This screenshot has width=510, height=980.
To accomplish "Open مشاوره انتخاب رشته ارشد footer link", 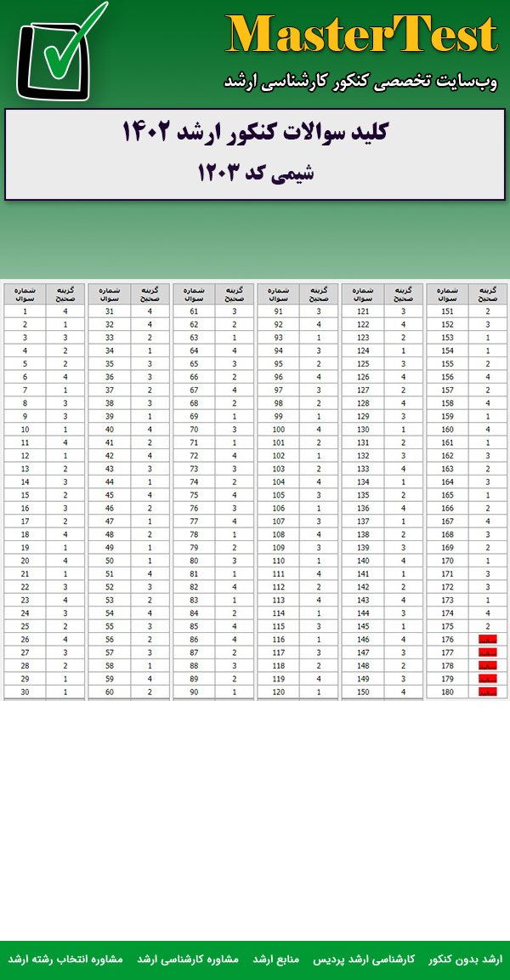I will point(65,959).
